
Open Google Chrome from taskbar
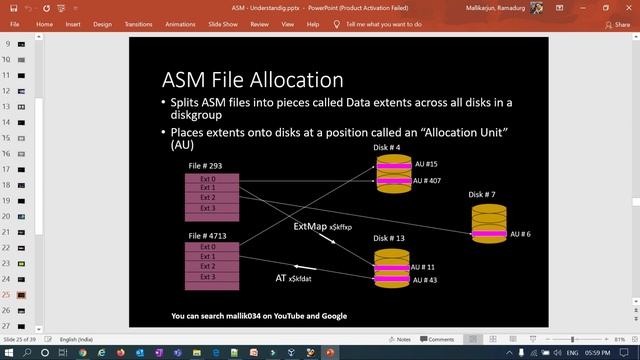tap(83, 353)
